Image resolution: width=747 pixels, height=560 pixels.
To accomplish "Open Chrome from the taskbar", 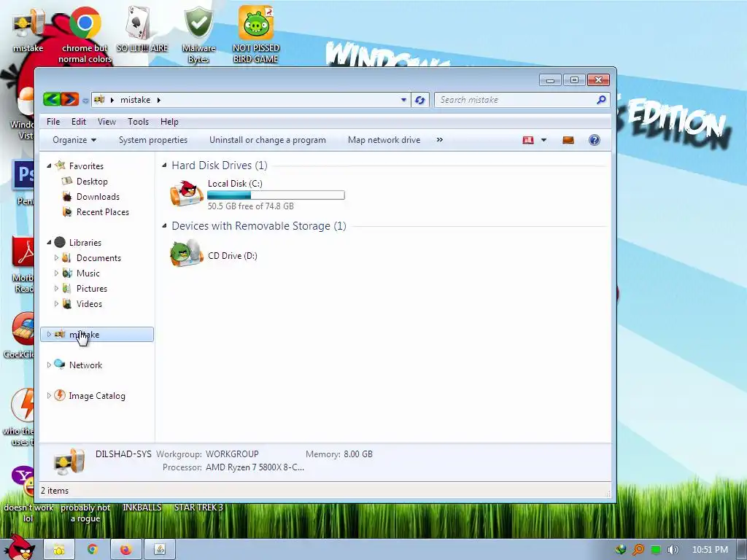I will [x=93, y=550].
